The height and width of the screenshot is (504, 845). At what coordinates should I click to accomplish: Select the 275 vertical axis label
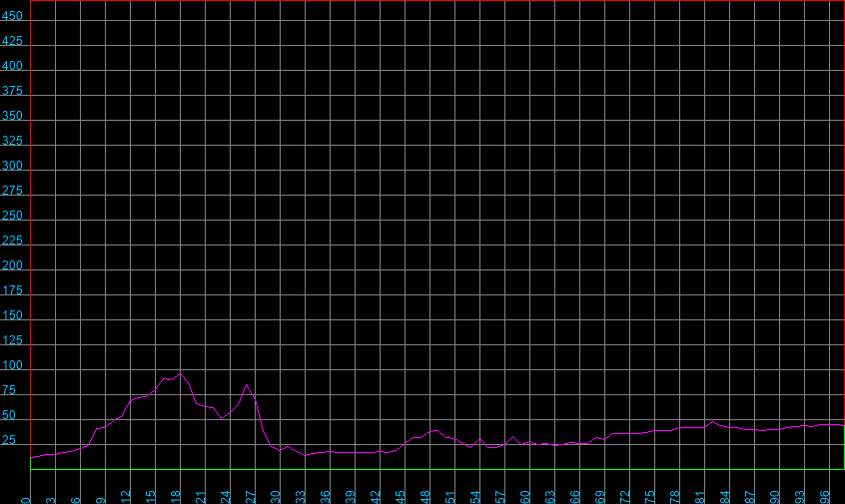[12, 191]
